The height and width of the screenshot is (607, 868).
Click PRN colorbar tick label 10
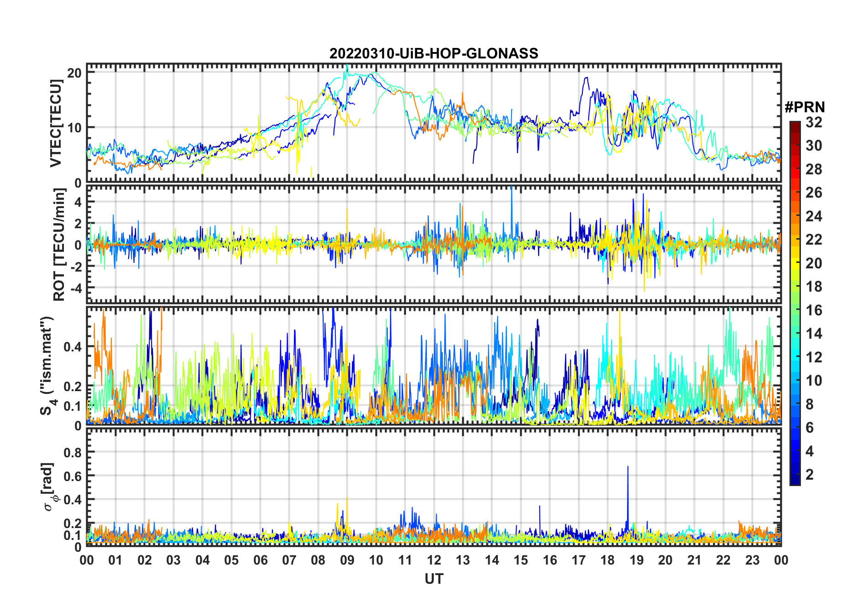pos(814,381)
